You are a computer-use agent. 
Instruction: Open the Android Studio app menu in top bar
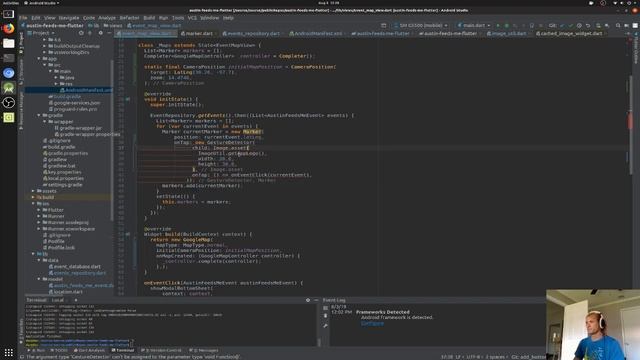(42, 3)
